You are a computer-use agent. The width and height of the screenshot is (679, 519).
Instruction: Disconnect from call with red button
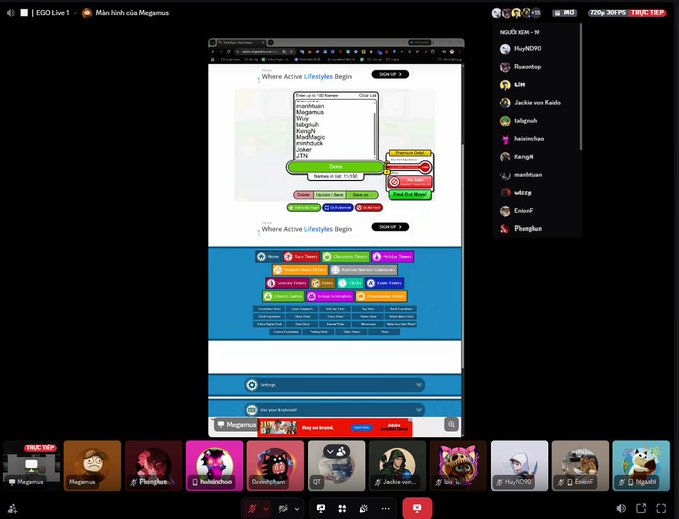417,508
